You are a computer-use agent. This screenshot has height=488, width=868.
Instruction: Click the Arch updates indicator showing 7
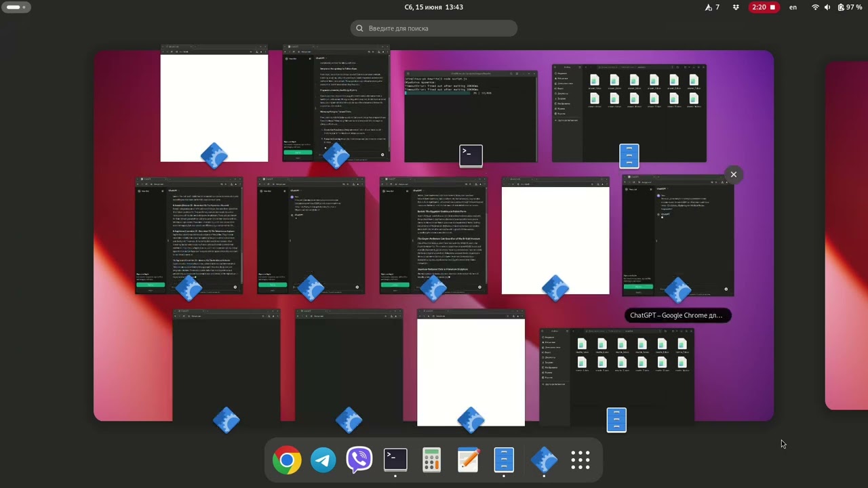click(x=713, y=7)
